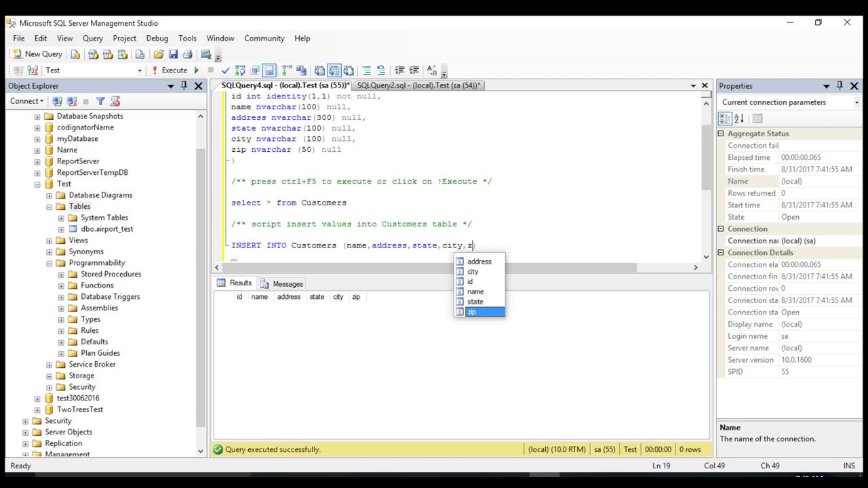Open the Query Options icon
The image size is (868, 488).
pyautogui.click(x=255, y=70)
